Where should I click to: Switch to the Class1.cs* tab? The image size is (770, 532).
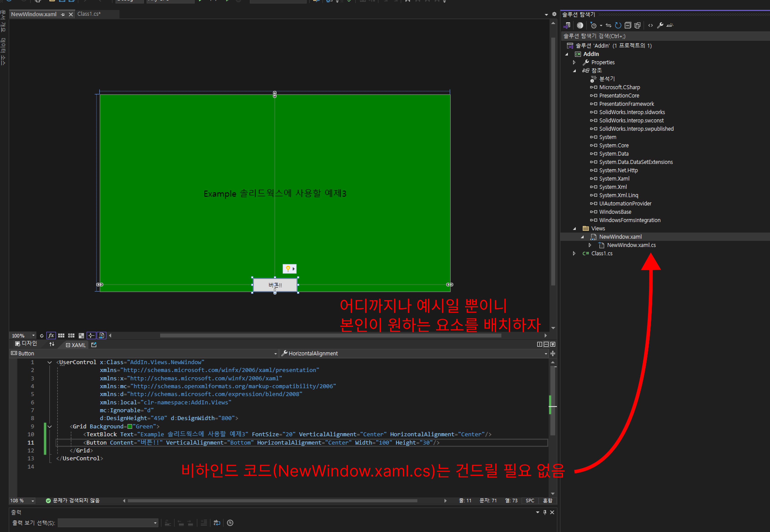[x=89, y=14]
